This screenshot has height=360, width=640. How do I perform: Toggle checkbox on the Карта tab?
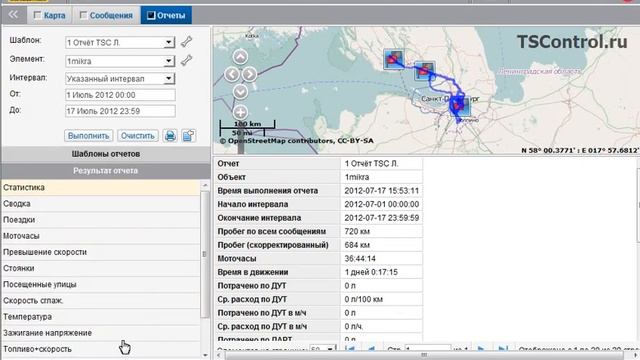(38, 16)
